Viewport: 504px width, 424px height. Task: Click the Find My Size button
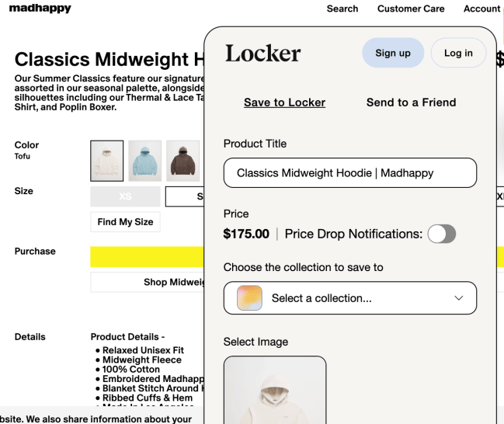125,222
